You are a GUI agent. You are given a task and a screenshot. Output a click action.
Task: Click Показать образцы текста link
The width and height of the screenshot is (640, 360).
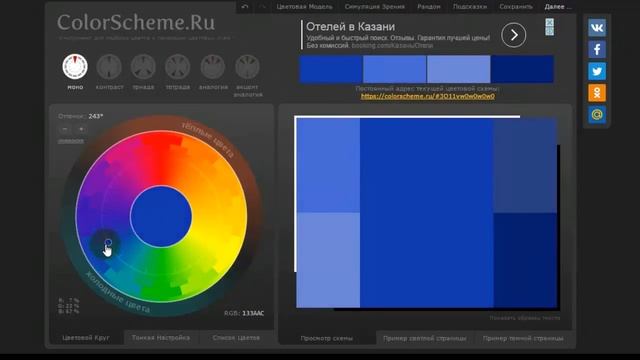(525, 318)
